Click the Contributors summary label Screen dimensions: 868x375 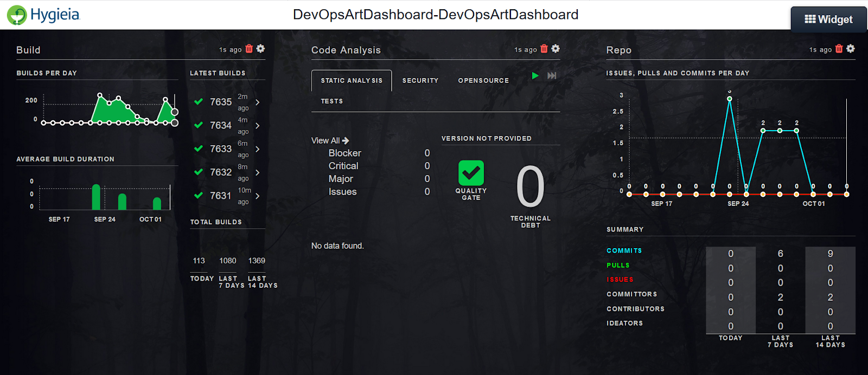coord(635,309)
